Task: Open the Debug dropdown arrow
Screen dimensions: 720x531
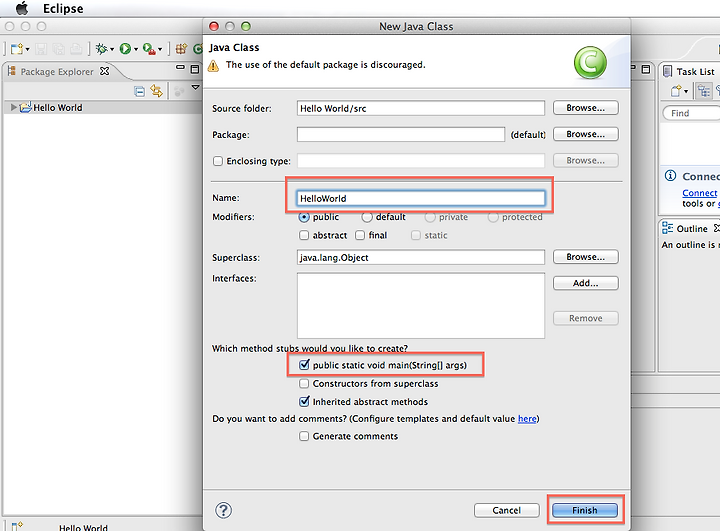Action: coord(112,49)
